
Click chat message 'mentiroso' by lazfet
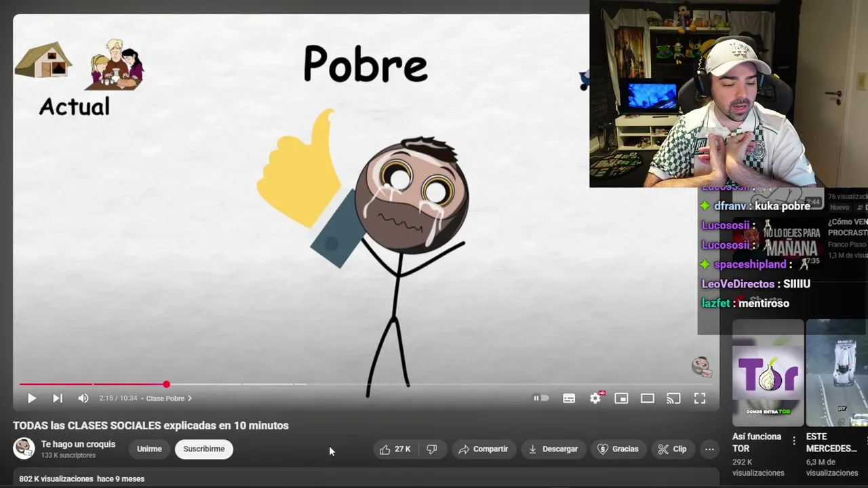[x=764, y=303]
